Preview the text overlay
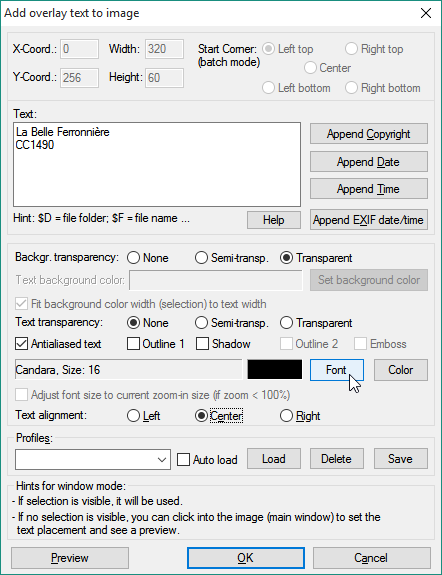Viewport: 442px width, 575px height. point(70,558)
